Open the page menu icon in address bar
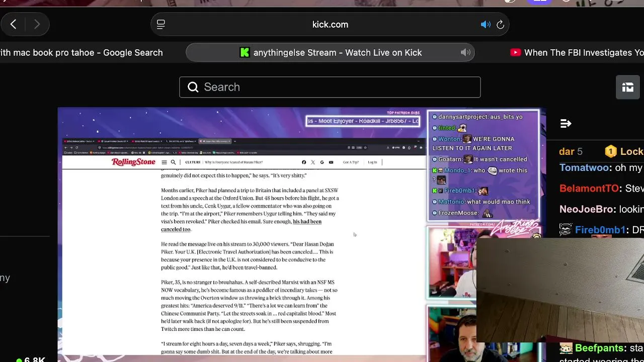Screen dimensions: 644x362 click(x=161, y=24)
